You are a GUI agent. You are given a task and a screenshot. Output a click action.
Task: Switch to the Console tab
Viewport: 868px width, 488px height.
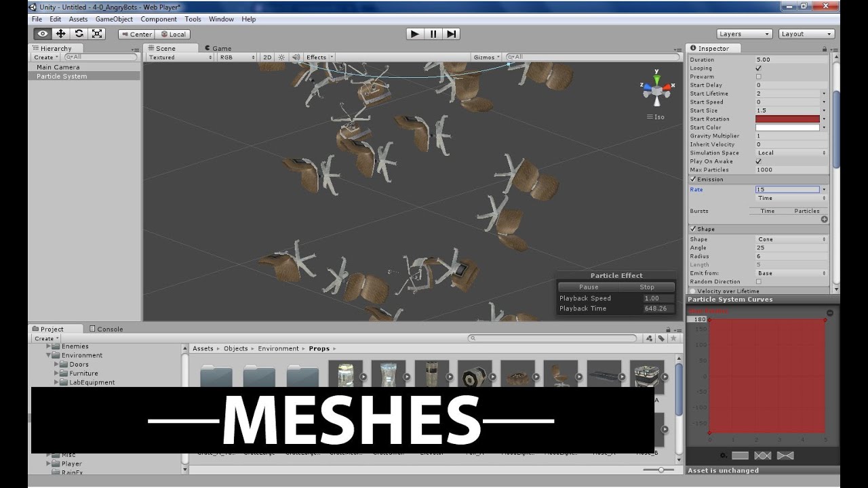pyautogui.click(x=106, y=329)
